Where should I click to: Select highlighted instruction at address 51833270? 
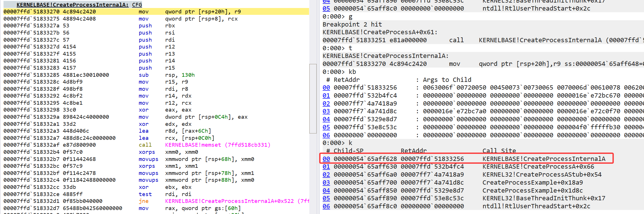pyautogui.click(x=156, y=12)
